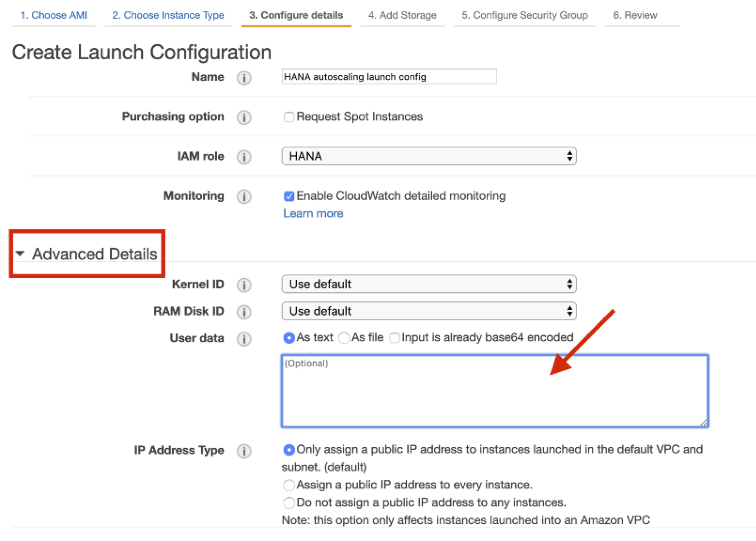The image size is (756, 541).
Task: Switch to the Add Storage tab
Action: click(402, 15)
